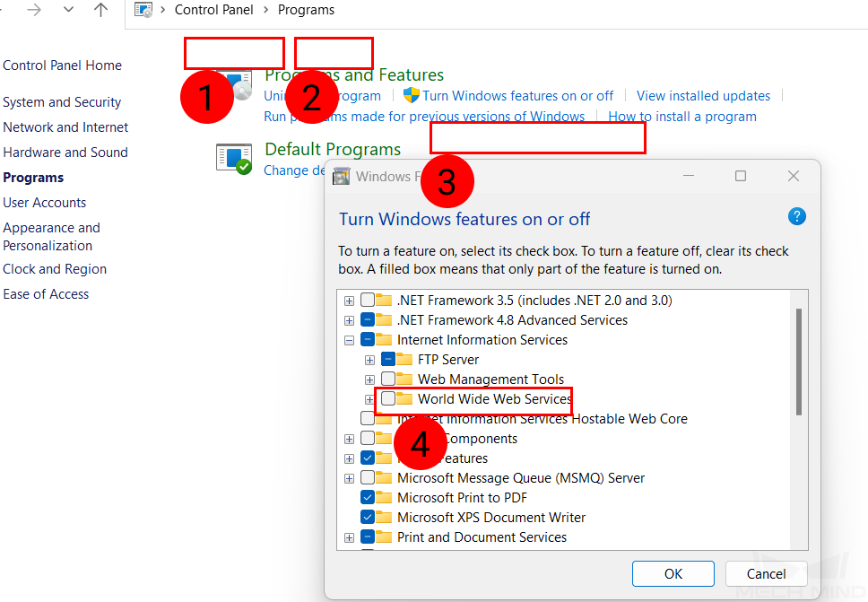Open help in Windows Features dialog
868x602 pixels.
[x=796, y=216]
